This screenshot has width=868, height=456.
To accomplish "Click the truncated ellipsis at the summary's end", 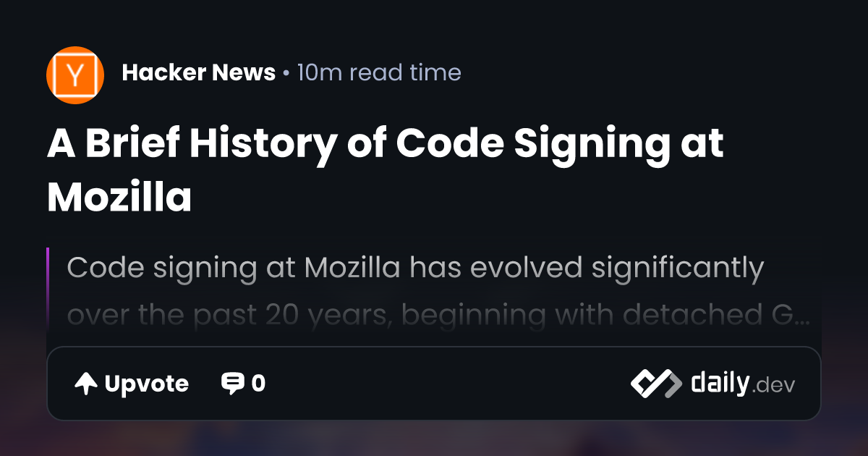I will point(801,318).
